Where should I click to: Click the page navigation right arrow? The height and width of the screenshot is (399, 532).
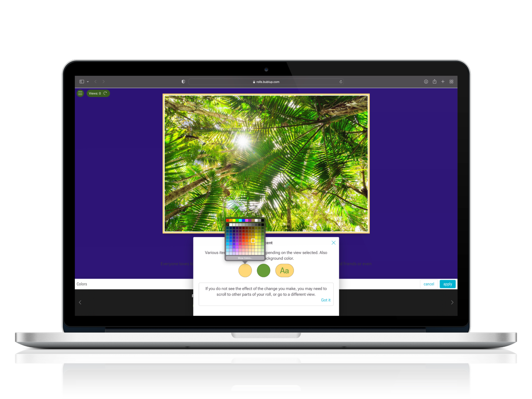click(452, 302)
